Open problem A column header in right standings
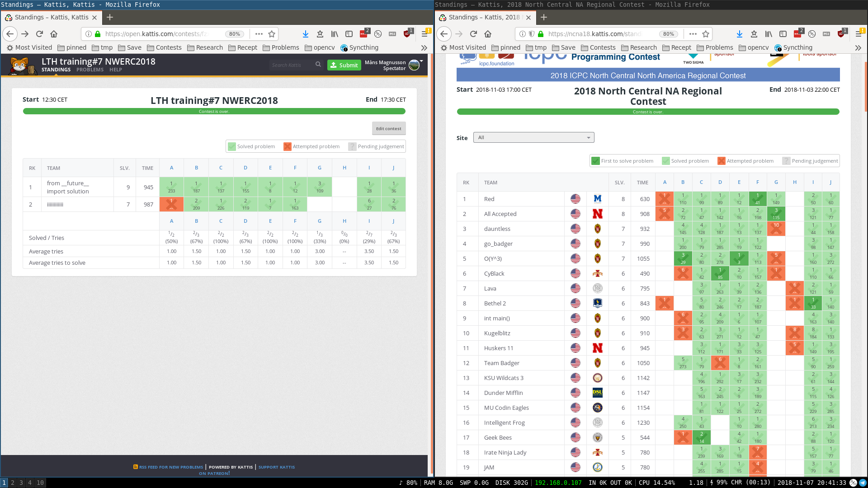The width and height of the screenshot is (868, 488). [665, 183]
